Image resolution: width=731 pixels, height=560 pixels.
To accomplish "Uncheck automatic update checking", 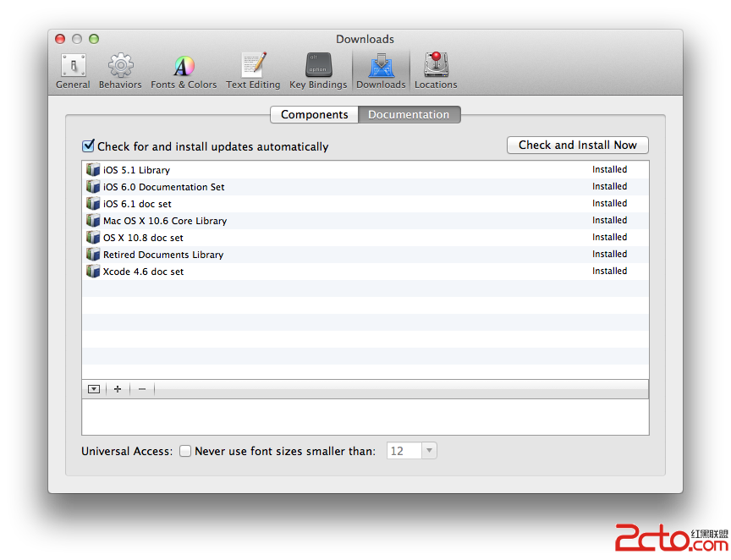I will coord(88,146).
